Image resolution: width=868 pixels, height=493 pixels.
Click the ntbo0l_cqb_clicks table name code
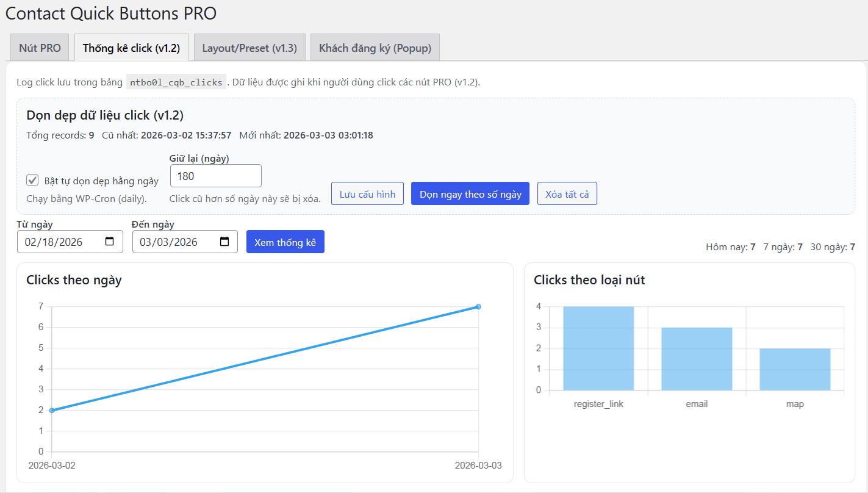(176, 82)
